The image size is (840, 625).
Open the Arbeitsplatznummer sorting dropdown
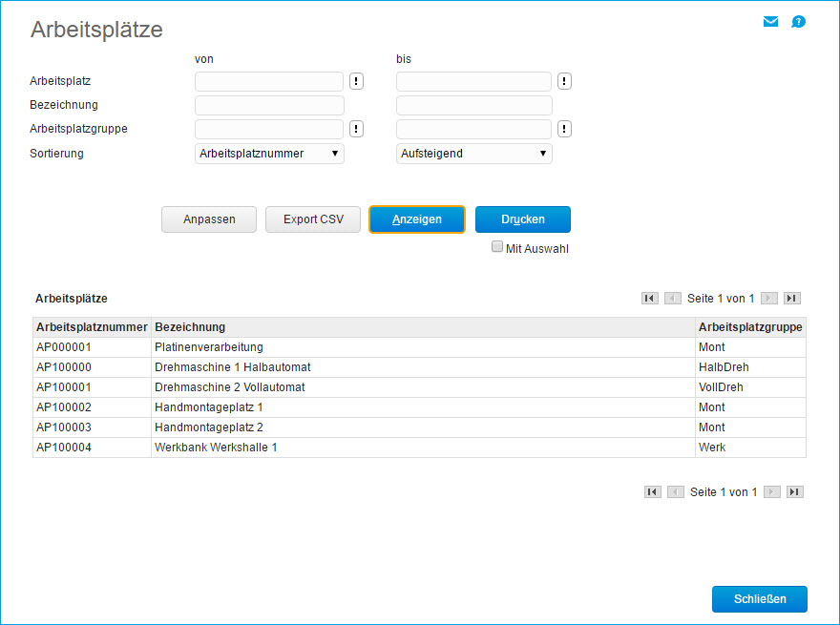tap(268, 153)
